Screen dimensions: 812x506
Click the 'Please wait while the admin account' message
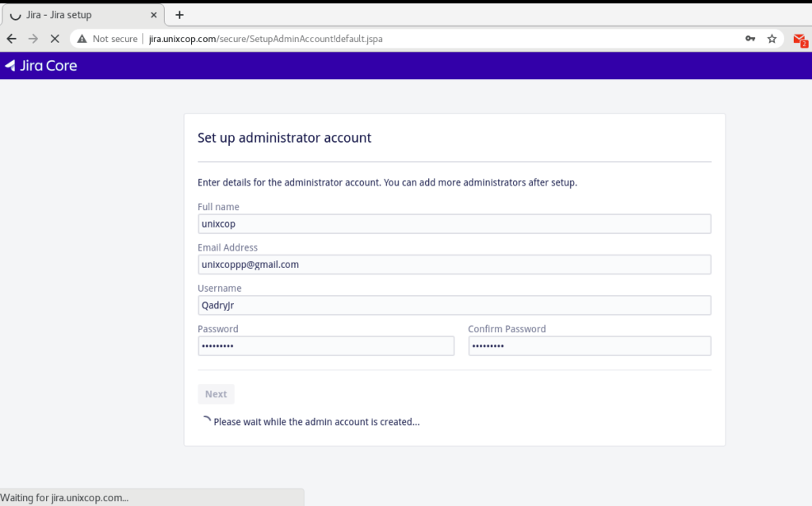click(316, 422)
